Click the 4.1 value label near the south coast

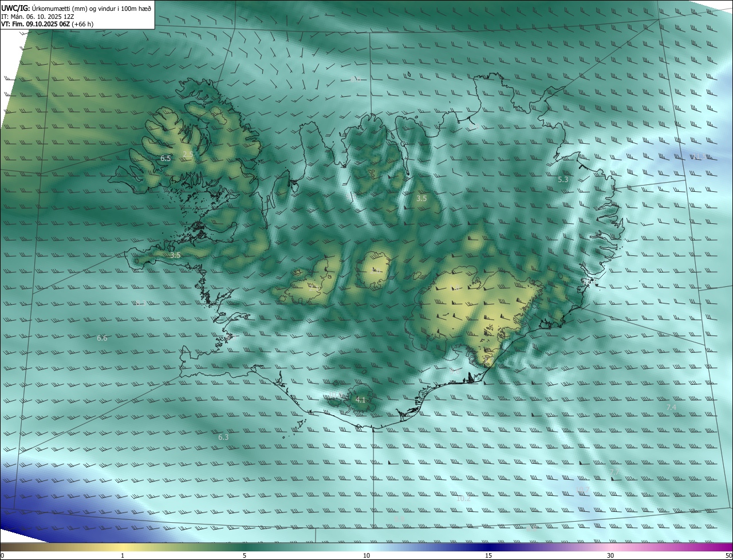pyautogui.click(x=360, y=400)
